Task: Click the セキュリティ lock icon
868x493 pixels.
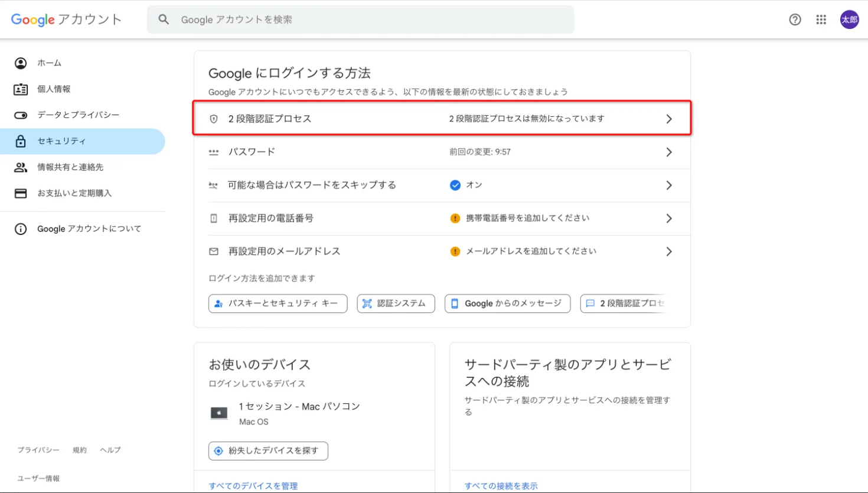Action: 21,141
